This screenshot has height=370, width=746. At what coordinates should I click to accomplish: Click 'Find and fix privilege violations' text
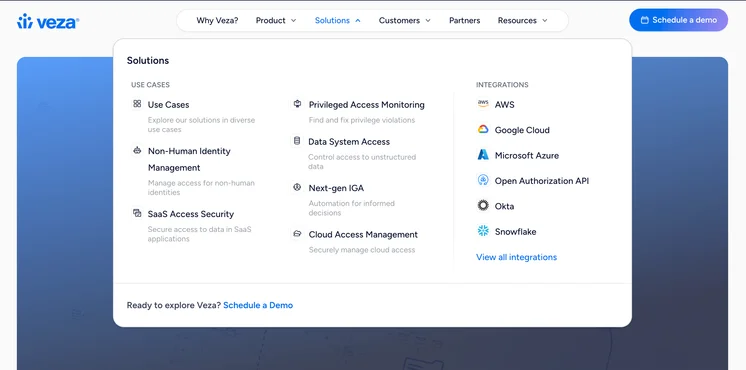pyautogui.click(x=362, y=120)
